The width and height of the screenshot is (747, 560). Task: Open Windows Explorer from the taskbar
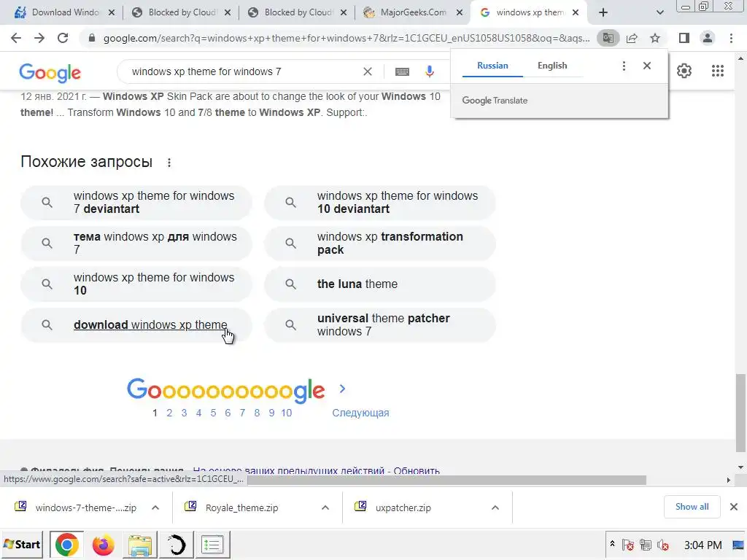pos(139,545)
